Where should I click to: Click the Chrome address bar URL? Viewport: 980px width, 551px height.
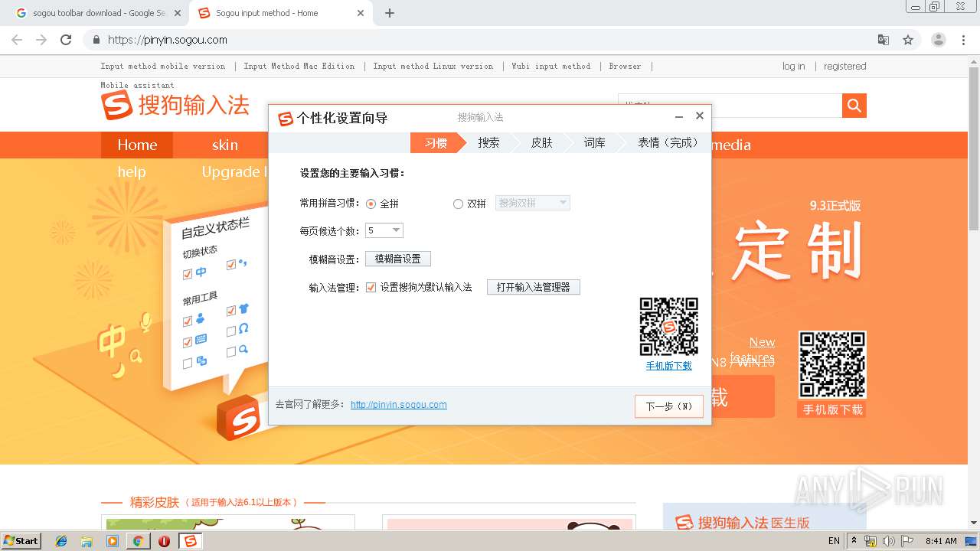point(167,40)
